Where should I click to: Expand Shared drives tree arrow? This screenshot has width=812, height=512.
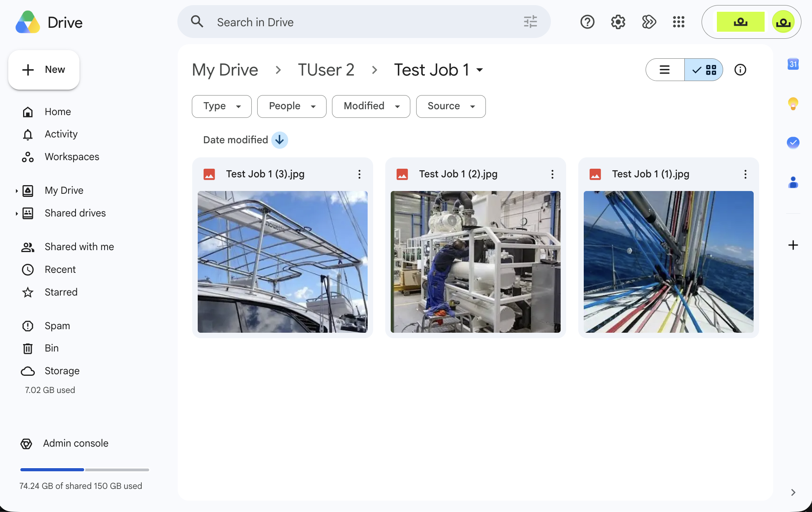pyautogui.click(x=16, y=213)
